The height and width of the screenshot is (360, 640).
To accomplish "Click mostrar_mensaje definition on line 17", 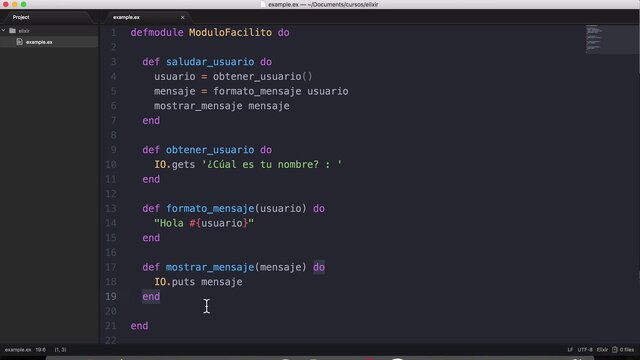I will pos(210,267).
